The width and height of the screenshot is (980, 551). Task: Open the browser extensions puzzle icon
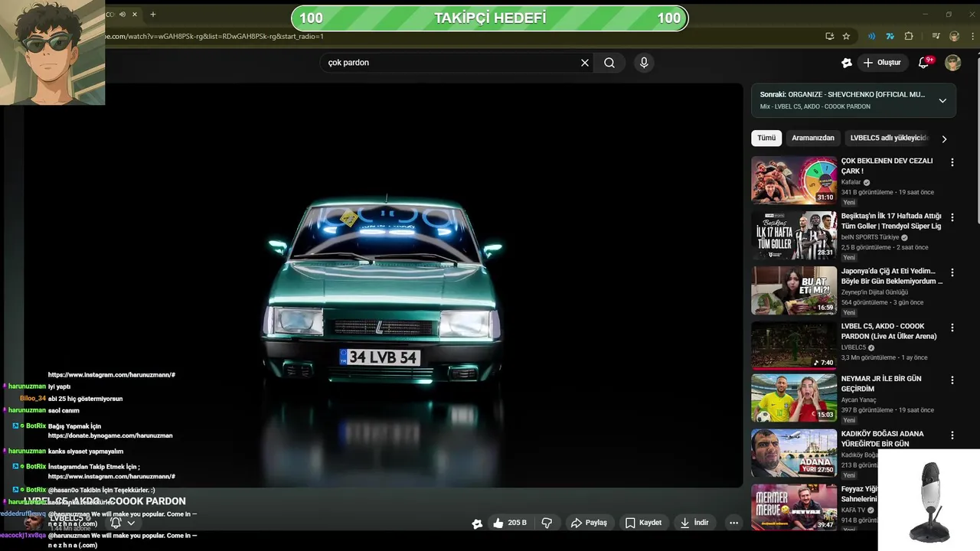(x=909, y=36)
